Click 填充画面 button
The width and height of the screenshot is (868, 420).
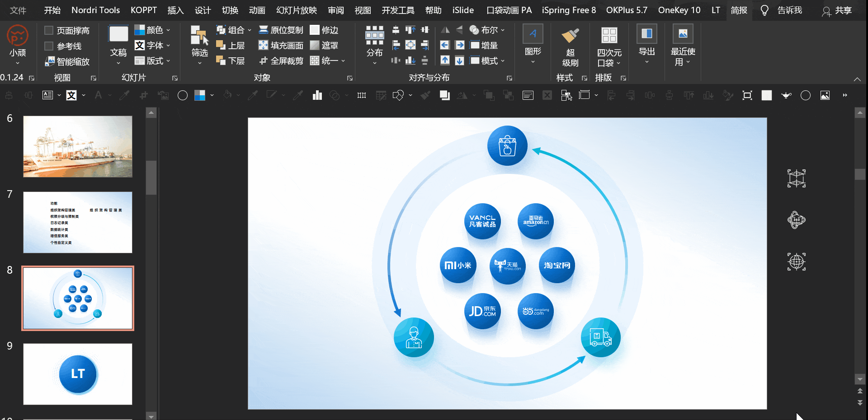click(281, 46)
